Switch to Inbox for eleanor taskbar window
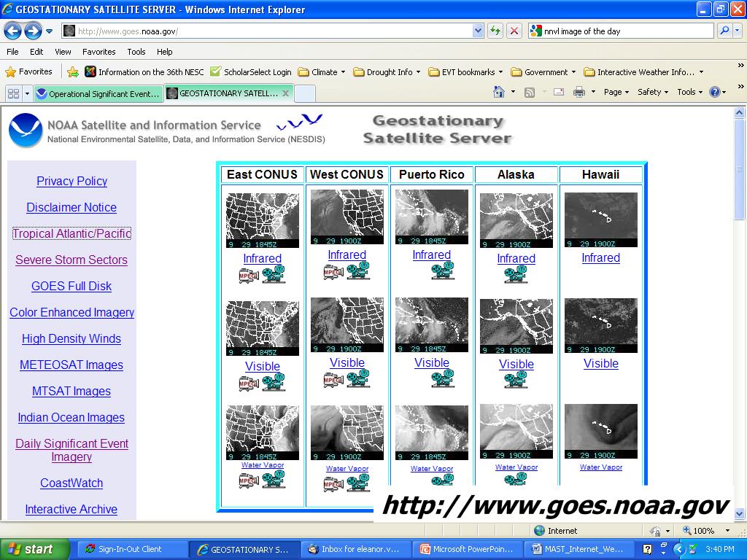The height and width of the screenshot is (560, 747). (x=355, y=549)
